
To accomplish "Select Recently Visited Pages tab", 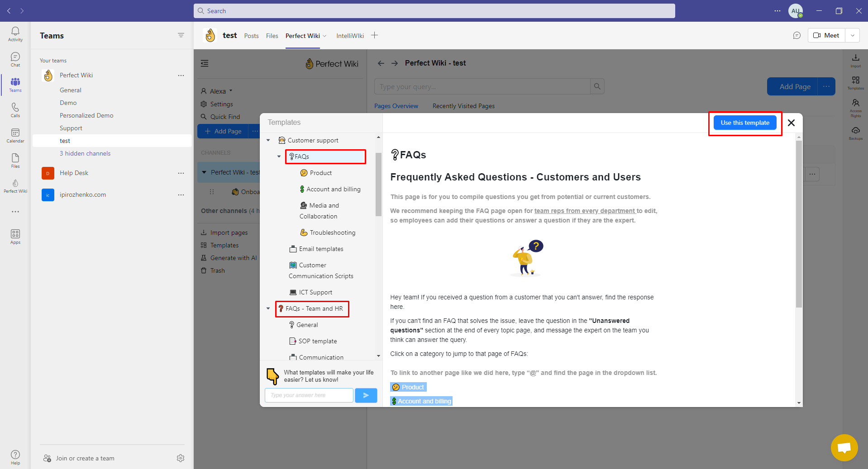I will click(x=463, y=106).
